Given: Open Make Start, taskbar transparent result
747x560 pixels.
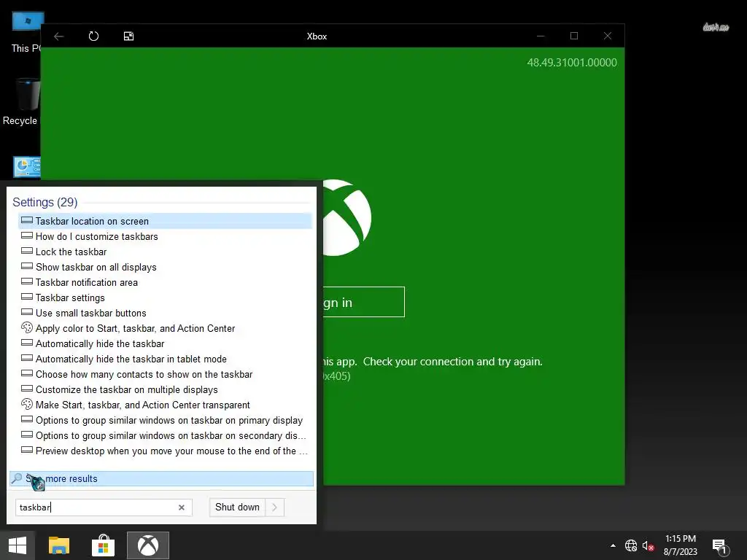Looking at the screenshot, I should point(165,405).
